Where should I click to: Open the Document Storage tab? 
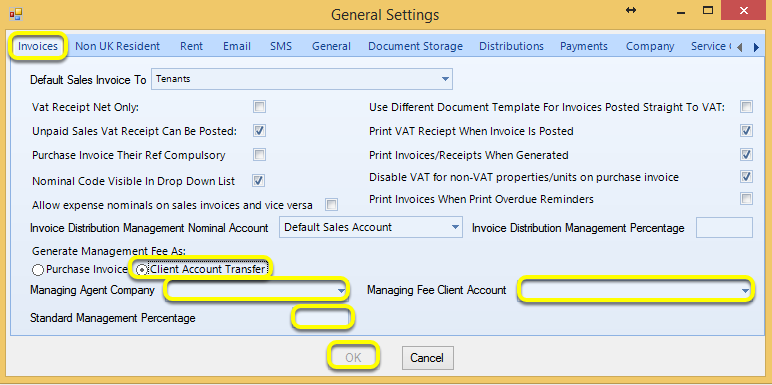coord(416,46)
